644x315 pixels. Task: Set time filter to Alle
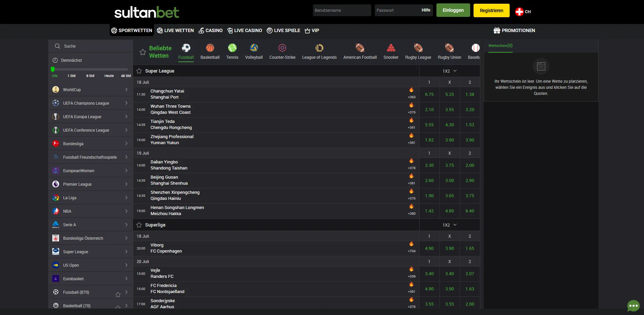point(54,76)
